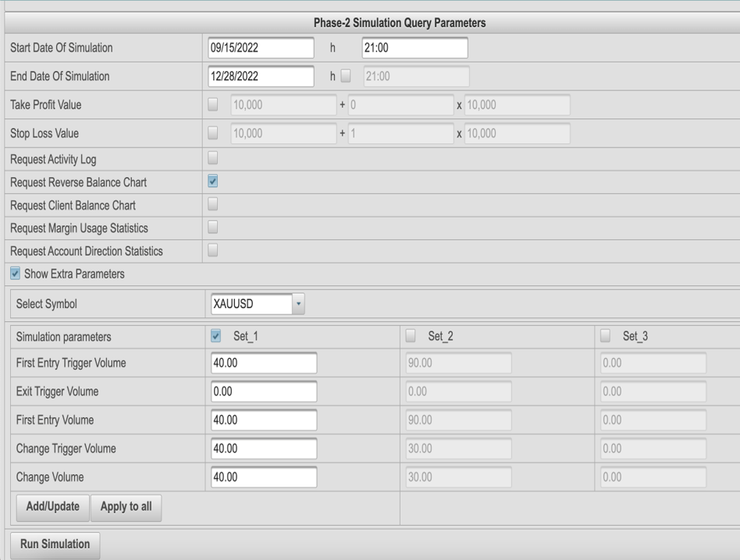Open the Select Symbol XAUUSD dropdown
Image resolution: width=740 pixels, height=560 pixels.
297,304
